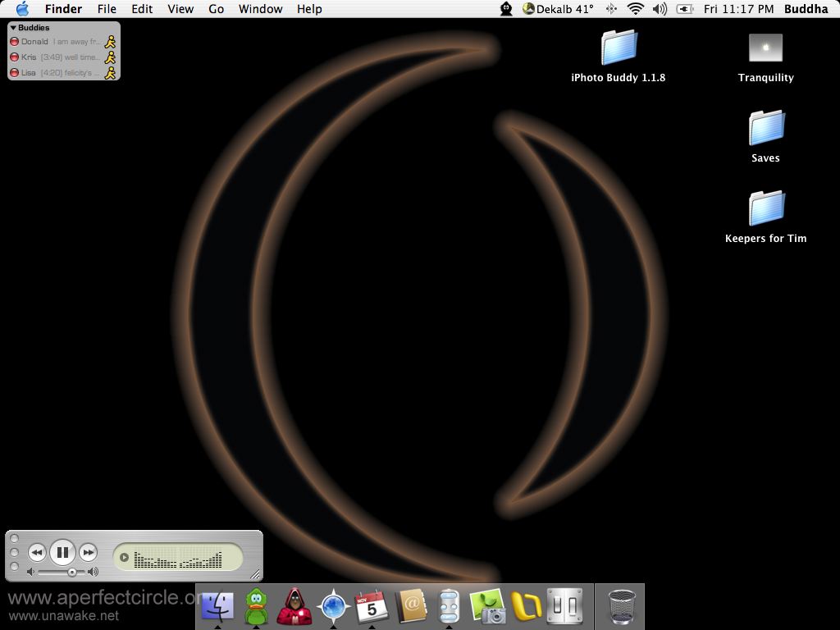
Task: Open the Edit menu
Action: coord(142,9)
